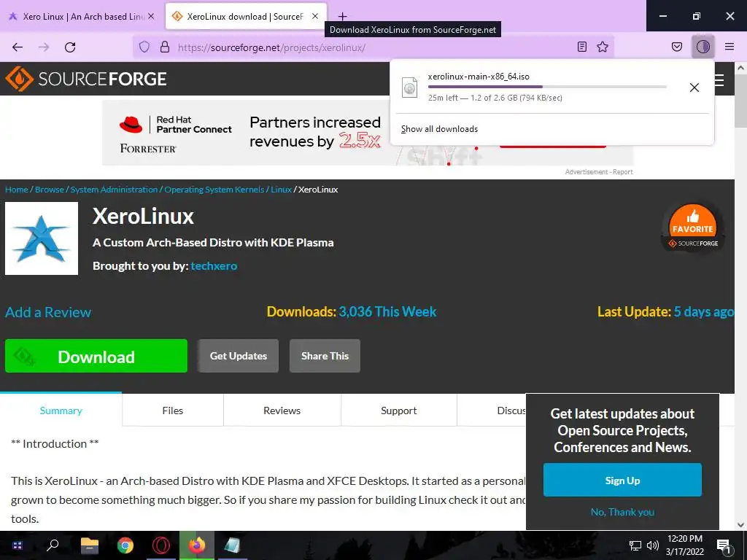The height and width of the screenshot is (560, 747).
Task: Click Show all downloads
Action: 439,129
